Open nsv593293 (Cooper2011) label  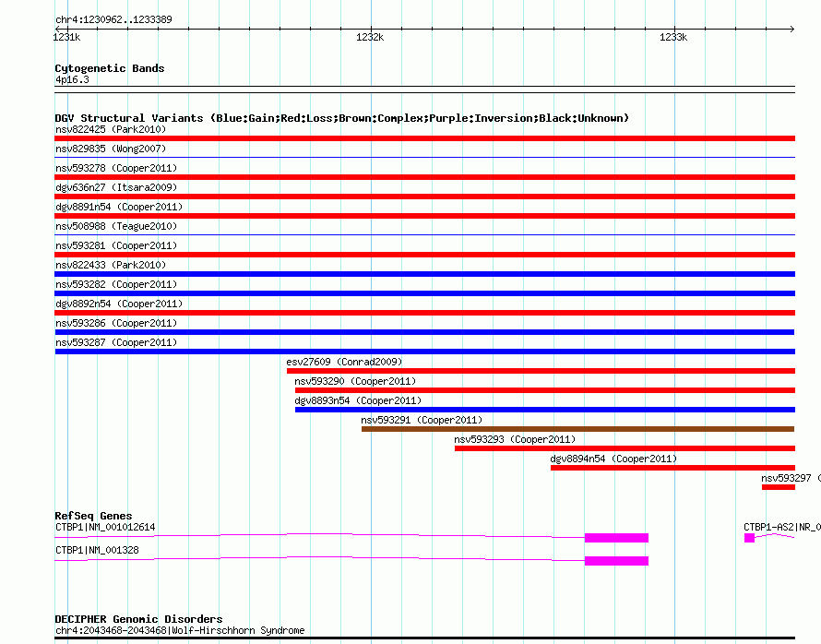(x=515, y=439)
